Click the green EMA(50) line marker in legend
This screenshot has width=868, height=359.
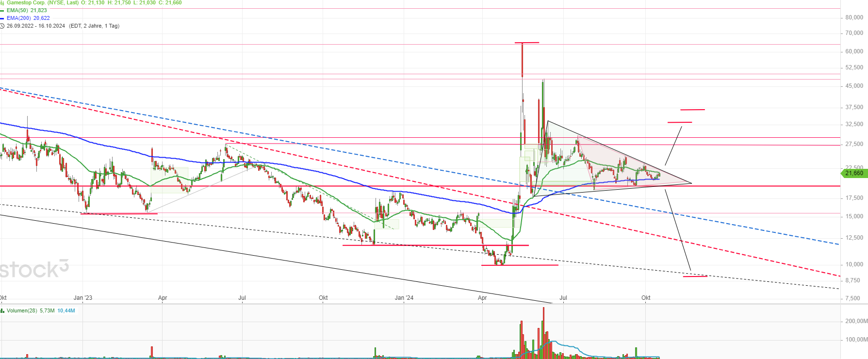pos(2,11)
